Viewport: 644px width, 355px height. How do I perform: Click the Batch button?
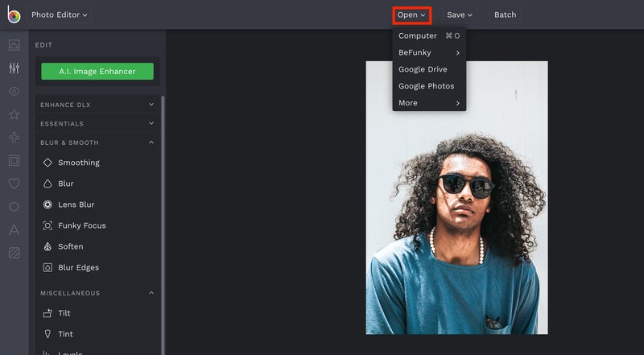click(x=506, y=14)
